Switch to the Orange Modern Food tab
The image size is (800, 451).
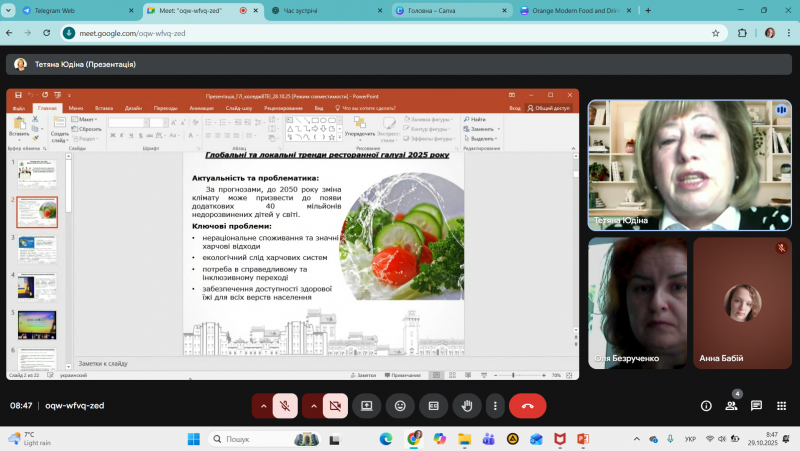click(577, 10)
